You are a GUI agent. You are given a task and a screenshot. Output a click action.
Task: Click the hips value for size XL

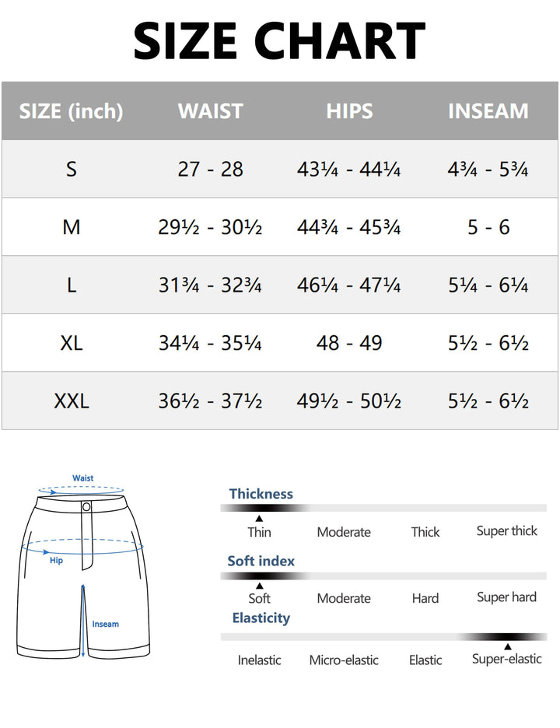349,343
